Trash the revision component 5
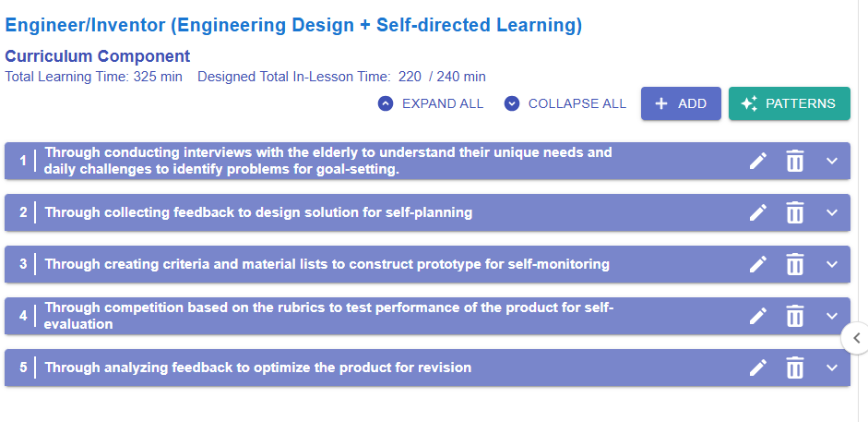This screenshot has height=422, width=868. coord(795,368)
